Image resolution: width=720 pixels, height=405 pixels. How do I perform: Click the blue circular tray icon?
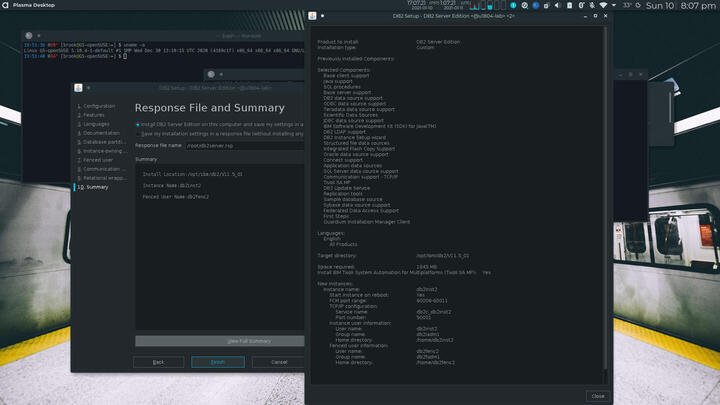coord(535,6)
